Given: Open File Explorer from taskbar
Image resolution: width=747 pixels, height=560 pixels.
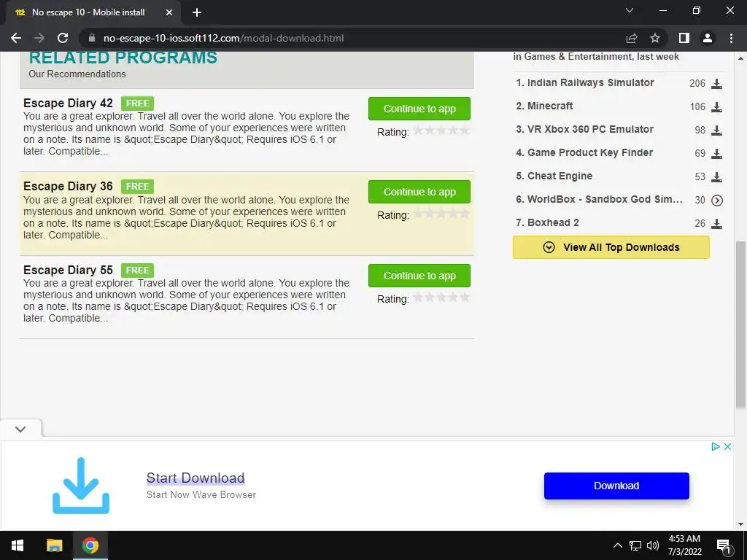Looking at the screenshot, I should point(54,545).
